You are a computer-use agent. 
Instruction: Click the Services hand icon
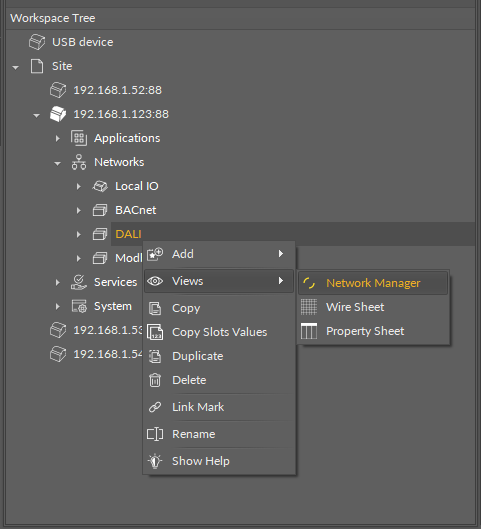pyautogui.click(x=79, y=282)
